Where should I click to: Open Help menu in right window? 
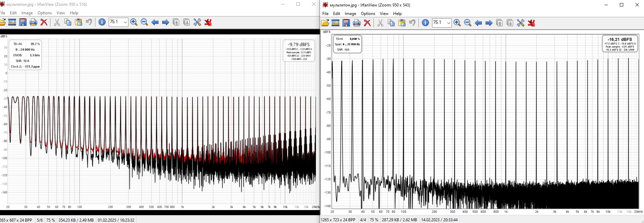point(397,14)
